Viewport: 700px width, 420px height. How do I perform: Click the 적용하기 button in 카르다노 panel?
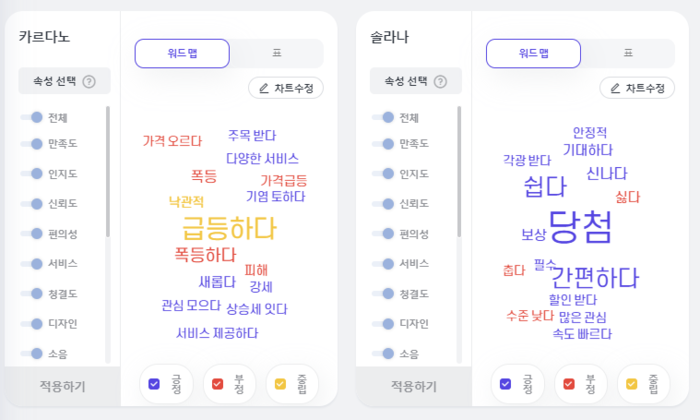62,386
